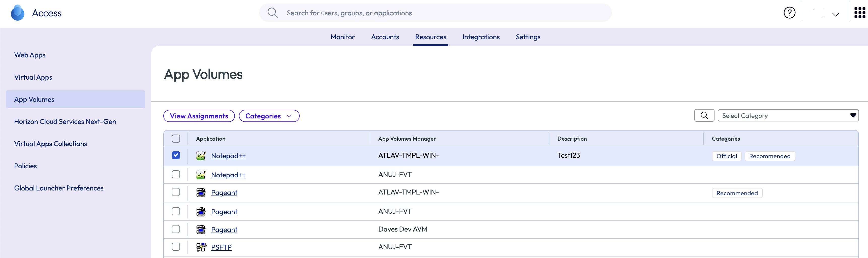Click the Access logo icon

(18, 13)
